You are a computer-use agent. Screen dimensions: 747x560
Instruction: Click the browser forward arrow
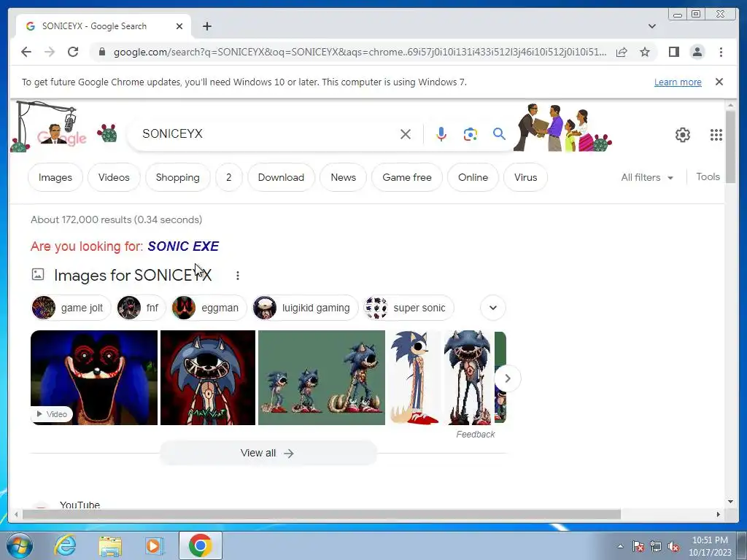coord(50,52)
